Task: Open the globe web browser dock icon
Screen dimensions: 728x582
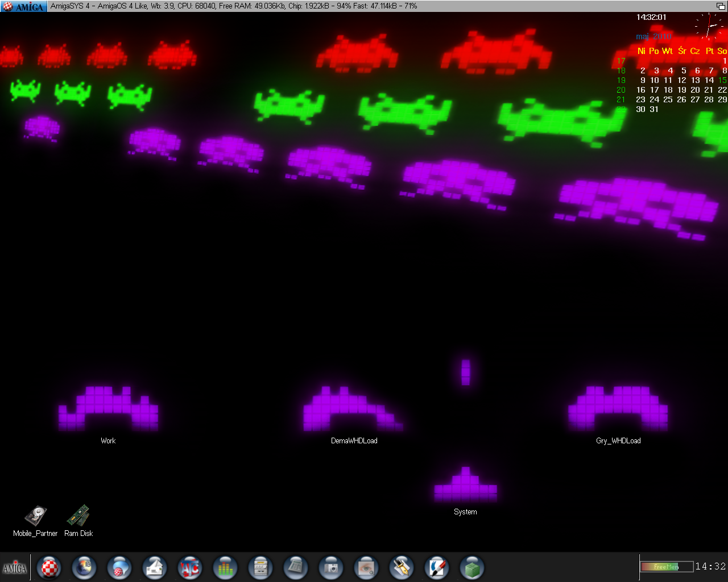Action: [x=84, y=567]
